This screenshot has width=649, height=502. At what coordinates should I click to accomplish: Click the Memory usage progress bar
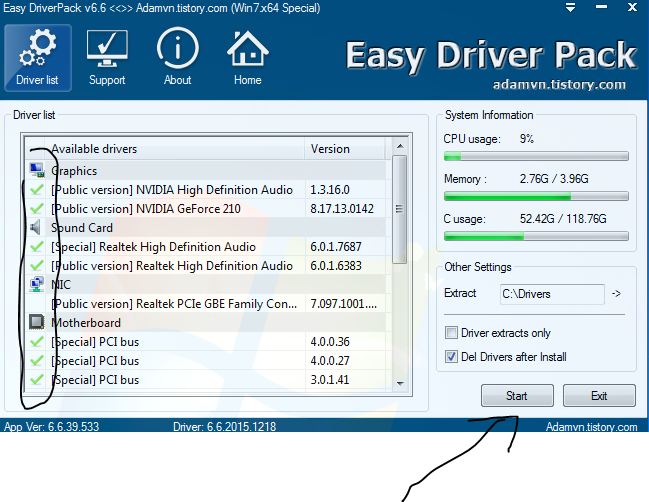[x=536, y=196]
